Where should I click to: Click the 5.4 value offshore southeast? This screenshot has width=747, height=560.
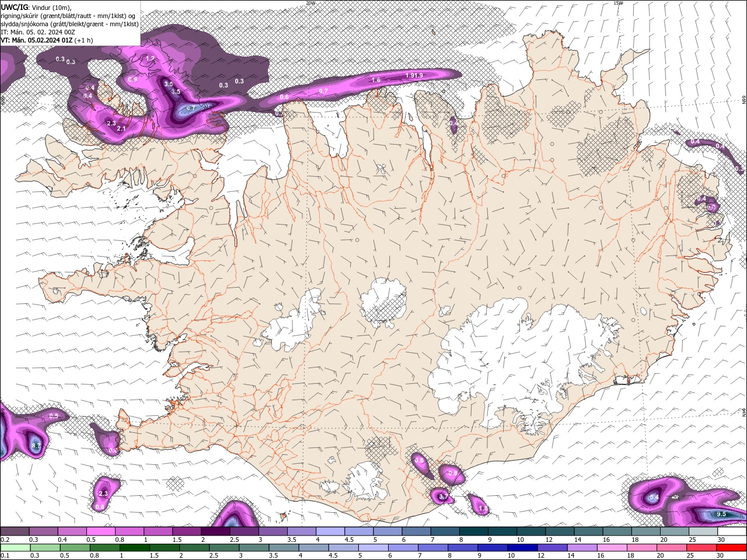click(654, 498)
